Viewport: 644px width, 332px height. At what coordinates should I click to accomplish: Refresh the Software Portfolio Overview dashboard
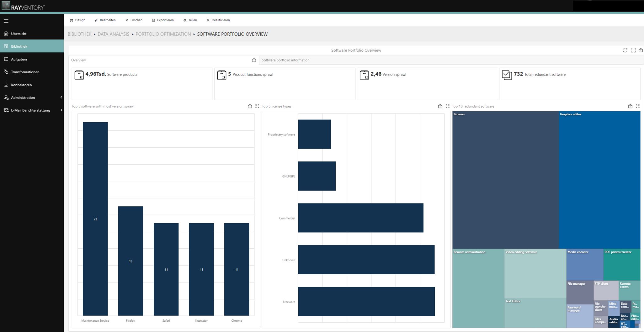(x=625, y=50)
